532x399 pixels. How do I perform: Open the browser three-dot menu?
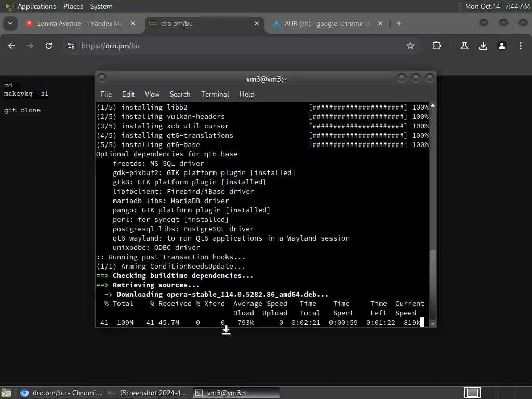point(521,46)
